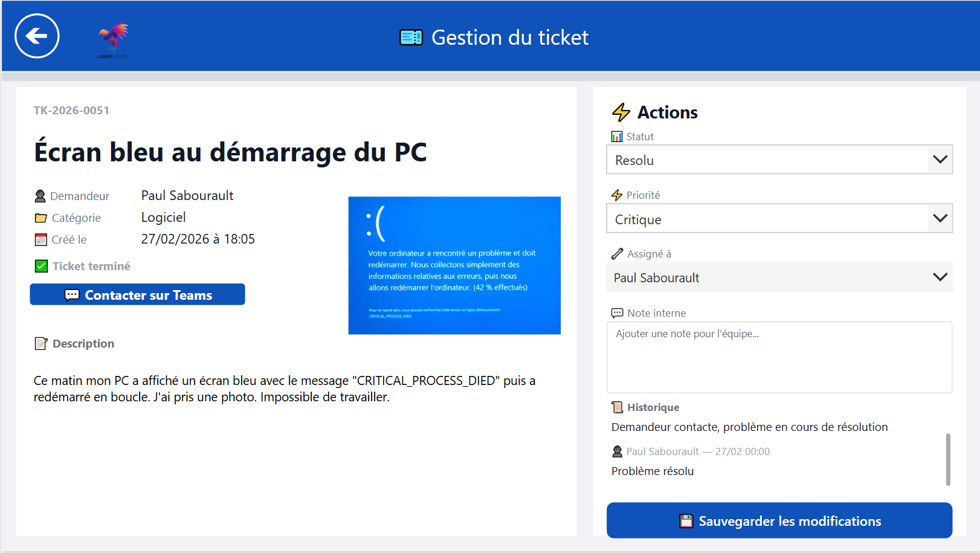The image size is (980, 553).
Task: Save changes with Sauvegarder les modifications
Action: click(779, 520)
